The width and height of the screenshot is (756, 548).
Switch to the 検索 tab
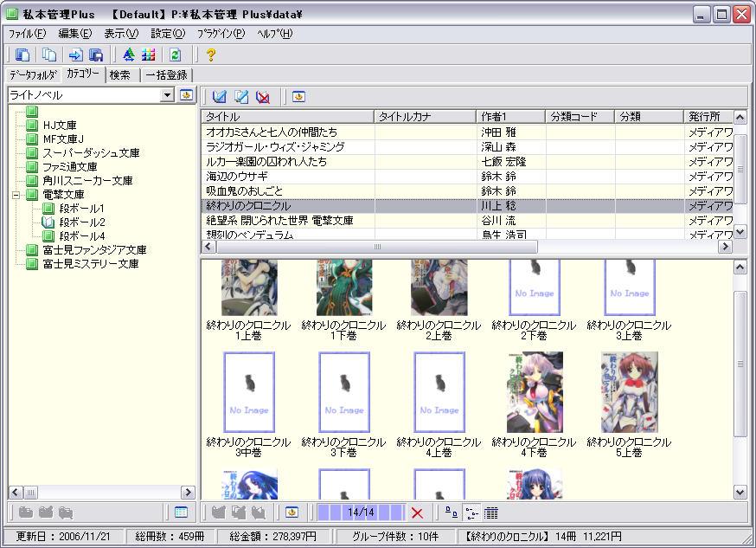[x=120, y=74]
